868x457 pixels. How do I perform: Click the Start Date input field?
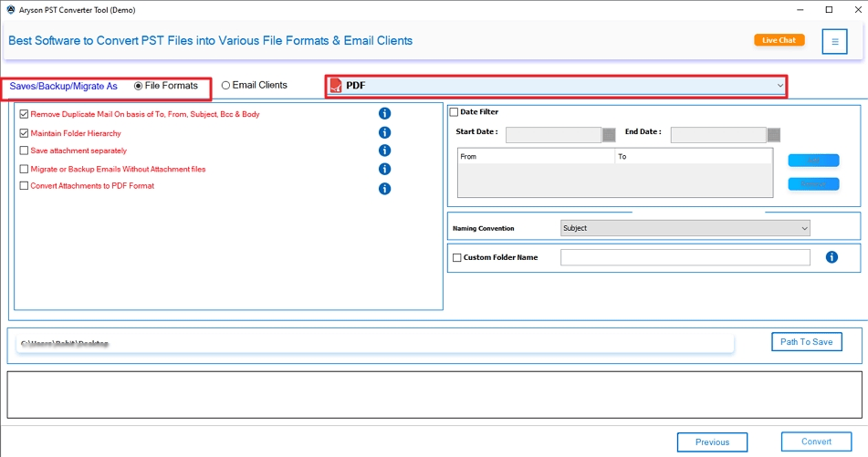(x=554, y=135)
